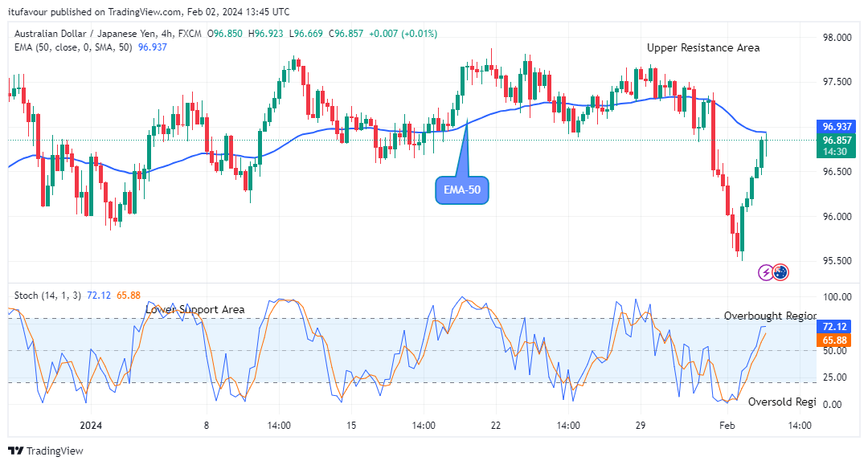Select the Oversold Region text label
The width and height of the screenshot is (868, 465).
[x=781, y=402]
